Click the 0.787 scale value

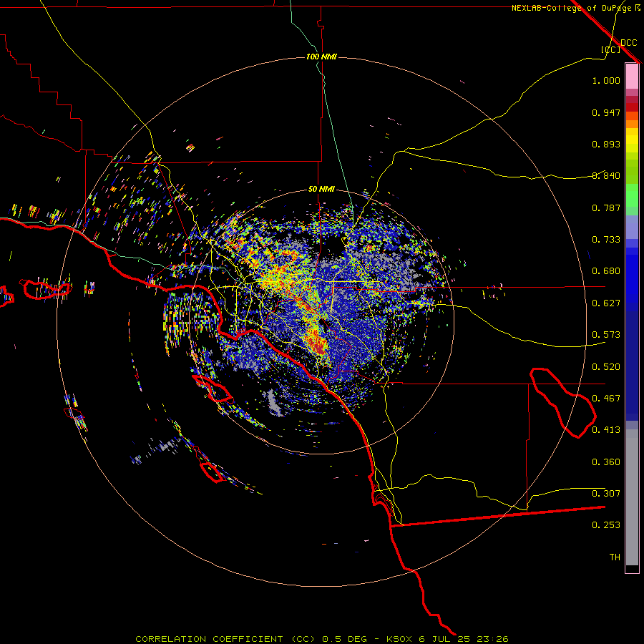[606, 208]
